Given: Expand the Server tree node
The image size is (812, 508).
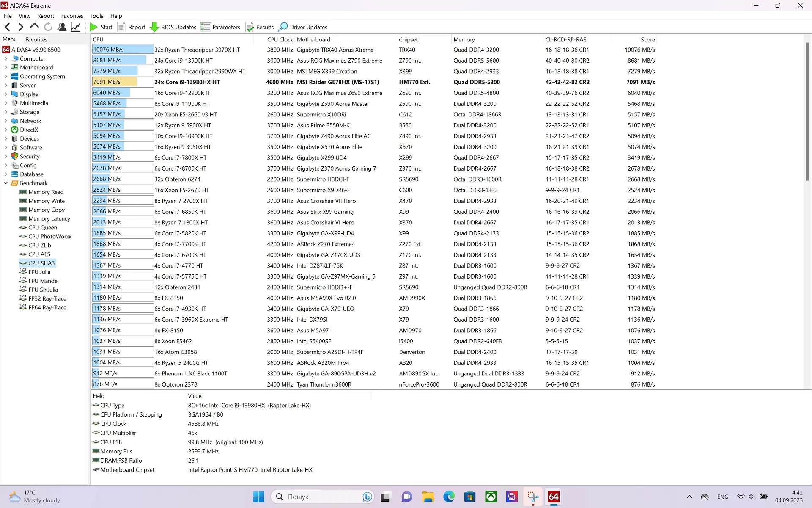Looking at the screenshot, I should pyautogui.click(x=6, y=86).
